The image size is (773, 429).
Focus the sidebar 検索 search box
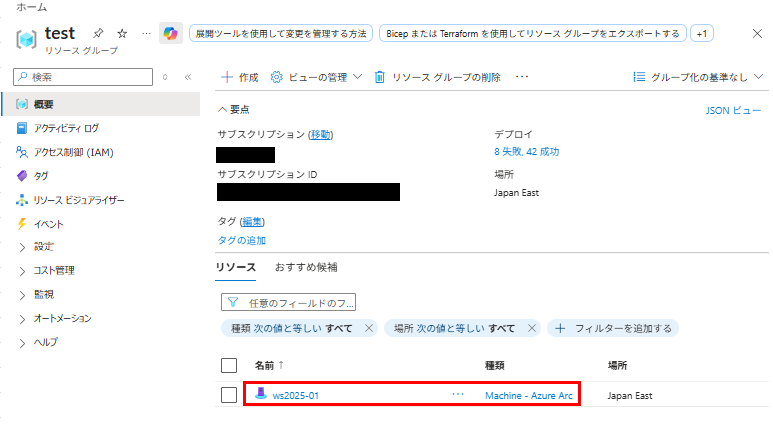coord(83,77)
